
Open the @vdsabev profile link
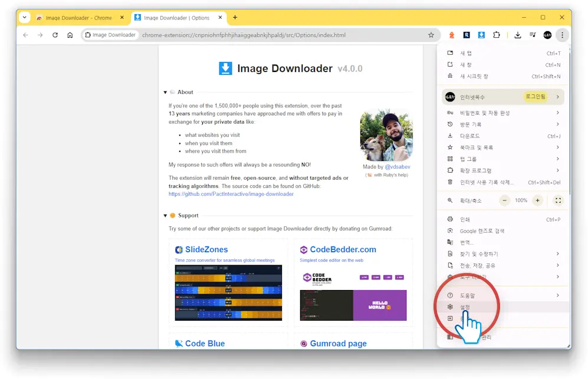point(398,167)
